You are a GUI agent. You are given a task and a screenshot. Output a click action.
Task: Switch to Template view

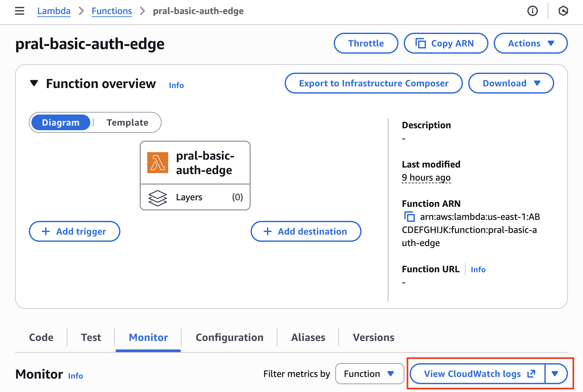coord(127,122)
